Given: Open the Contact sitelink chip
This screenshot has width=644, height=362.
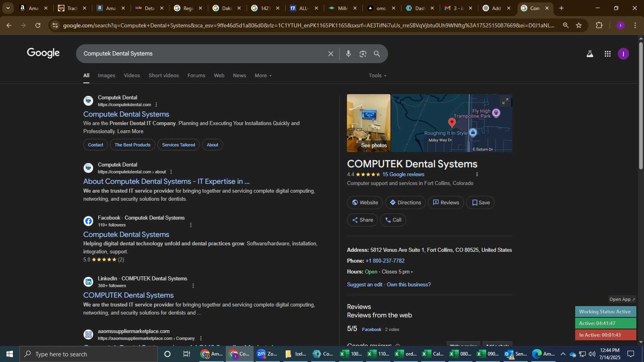Looking at the screenshot, I should (95, 145).
